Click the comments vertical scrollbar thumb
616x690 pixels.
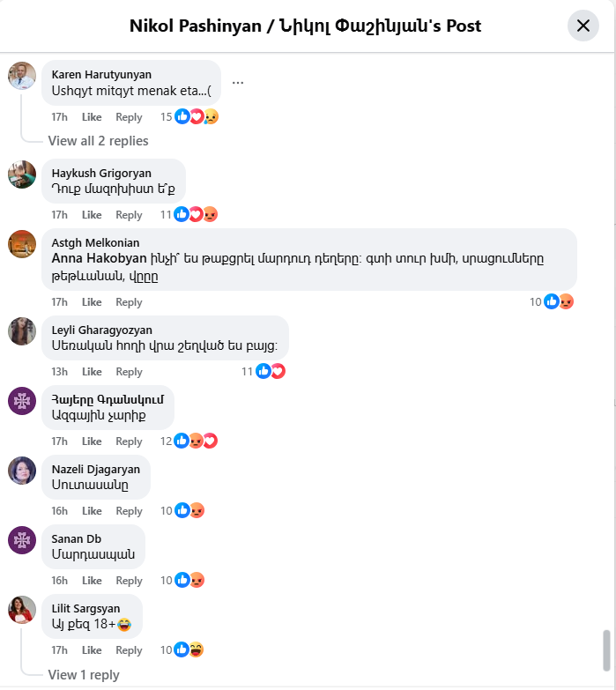[605, 649]
